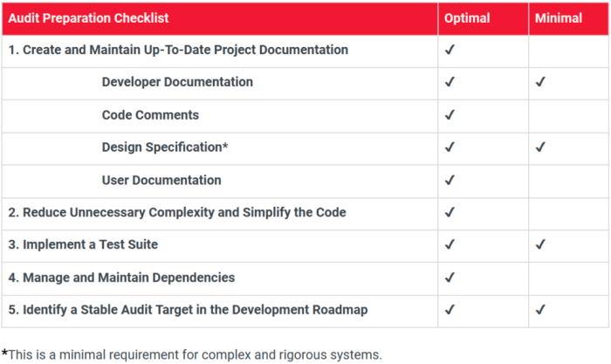Click the Optimal checkmark for Code Comments

point(450,115)
